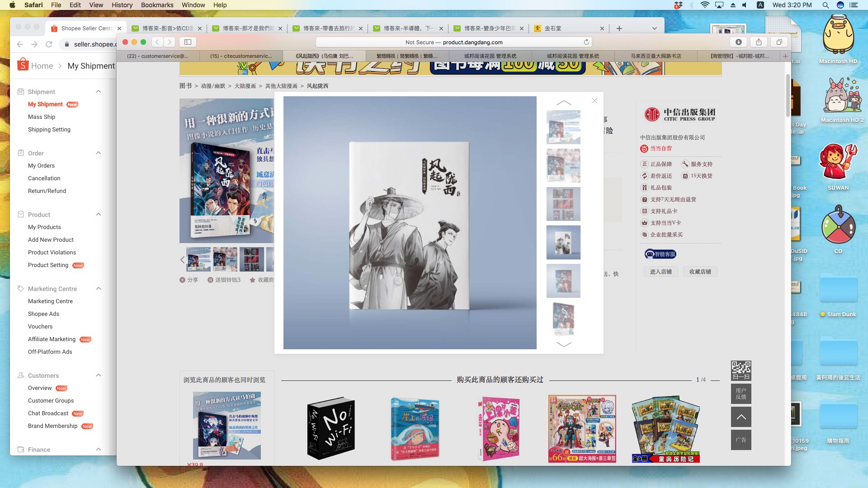Screen dimensions: 868x488
Task: Open Shopee Ads in the sidebar
Action: pyautogui.click(x=43, y=314)
